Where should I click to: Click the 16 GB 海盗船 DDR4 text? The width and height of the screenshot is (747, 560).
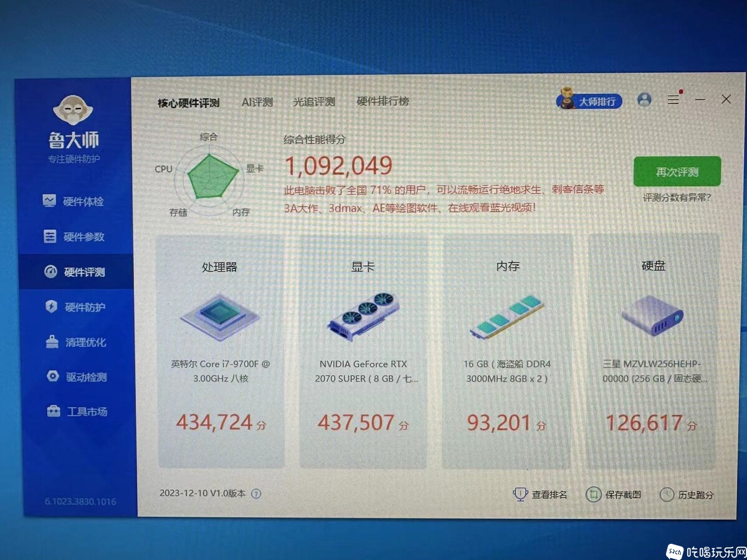pyautogui.click(x=507, y=371)
